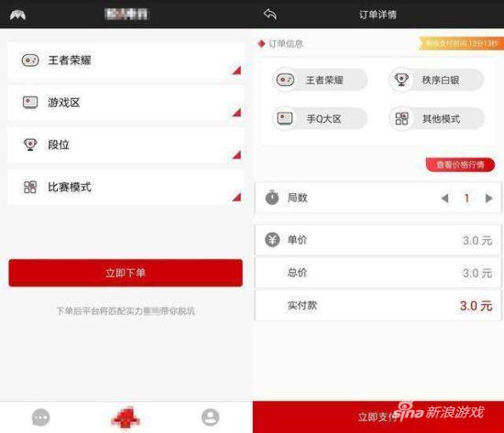Open the chat bubble tab in the bottom bar

click(41, 417)
